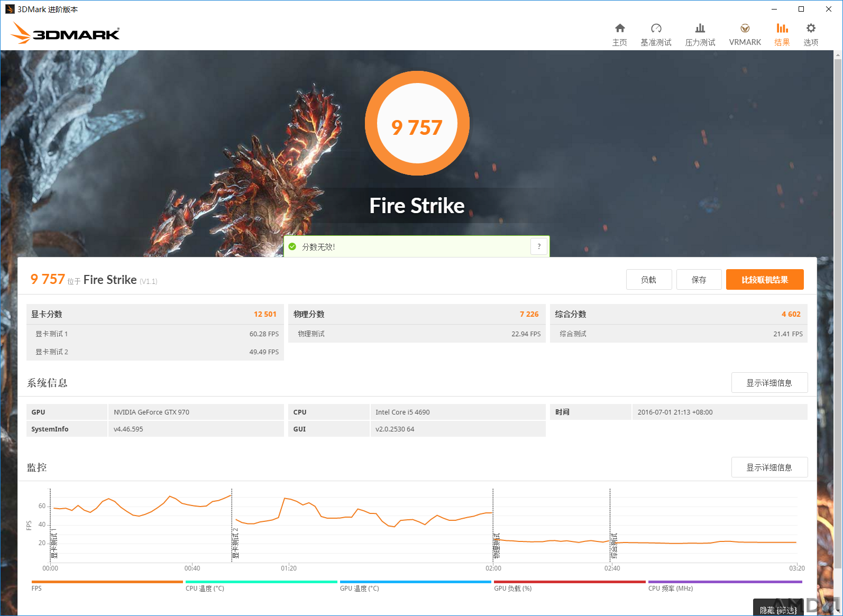Viewport: 843px width, 616px height.
Task: Click the 综合分数 4 602 row
Action: pos(679,314)
